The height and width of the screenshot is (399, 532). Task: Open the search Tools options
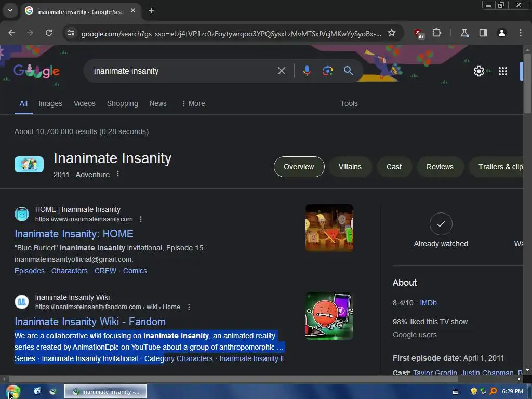coord(349,103)
